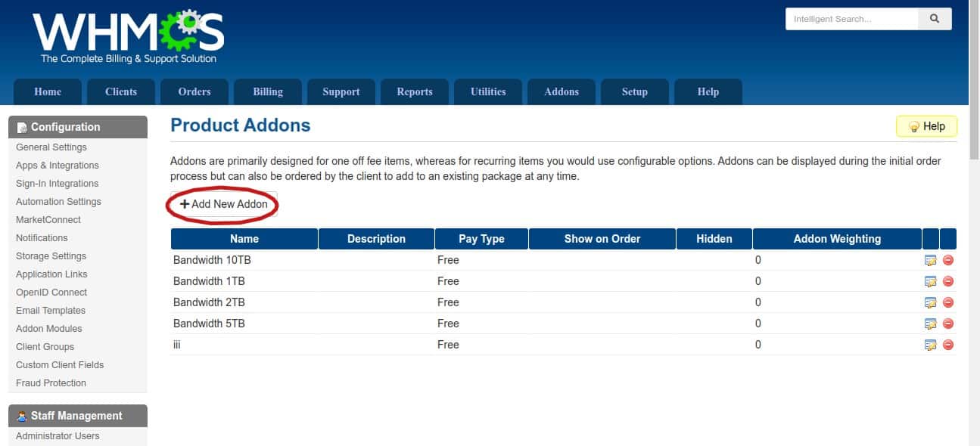Open the Setup menu tab
Image resolution: width=980 pixels, height=446 pixels.
tap(635, 91)
